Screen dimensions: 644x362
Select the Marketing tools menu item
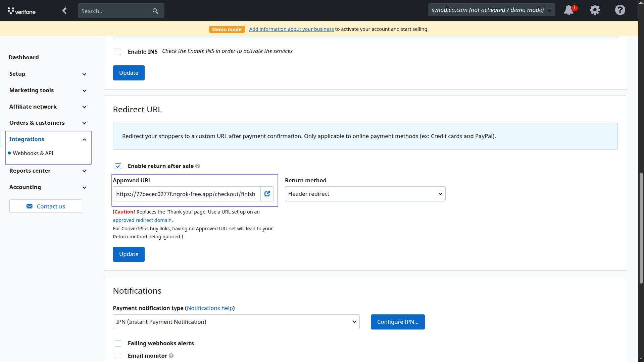pos(32,90)
